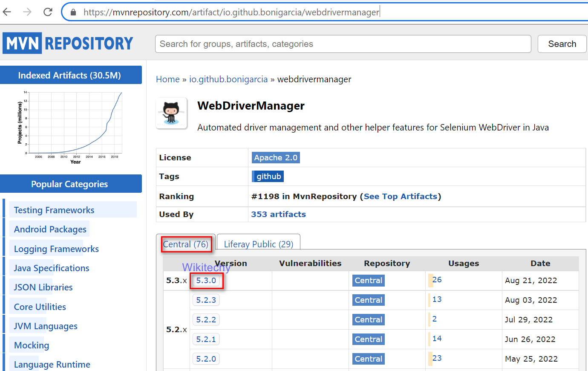
Task: Open JVM Languages category
Action: 46,326
